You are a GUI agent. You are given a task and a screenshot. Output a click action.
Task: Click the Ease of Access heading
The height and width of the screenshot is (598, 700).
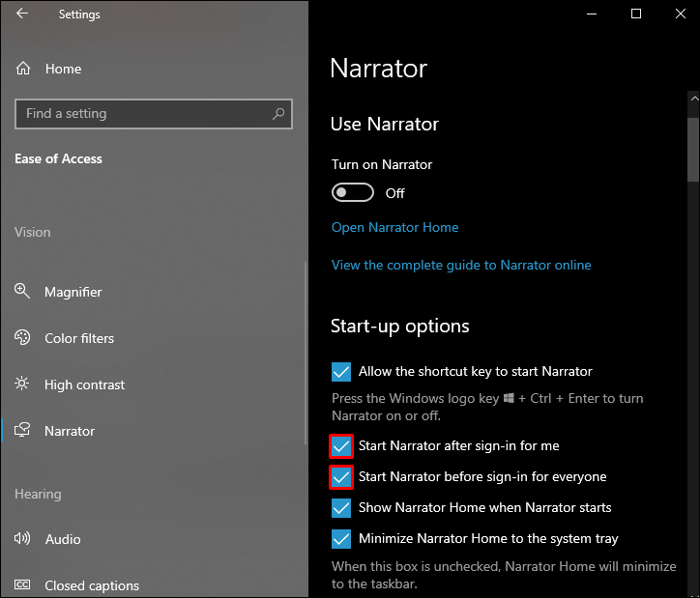58,158
